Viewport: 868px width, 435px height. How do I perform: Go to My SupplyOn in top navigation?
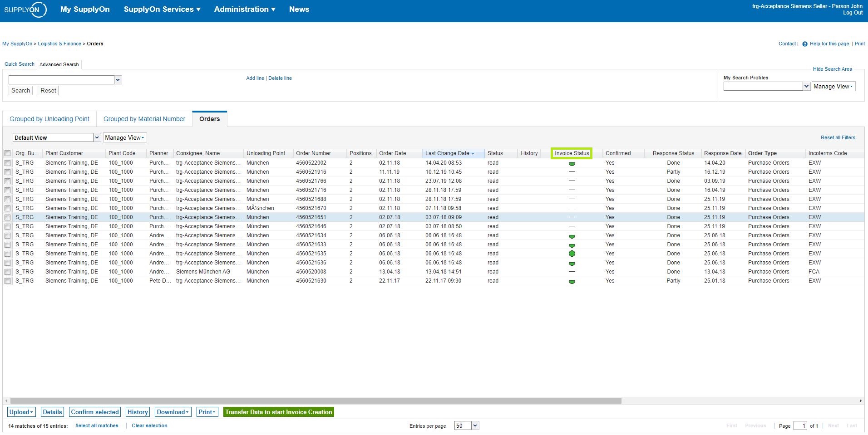85,9
